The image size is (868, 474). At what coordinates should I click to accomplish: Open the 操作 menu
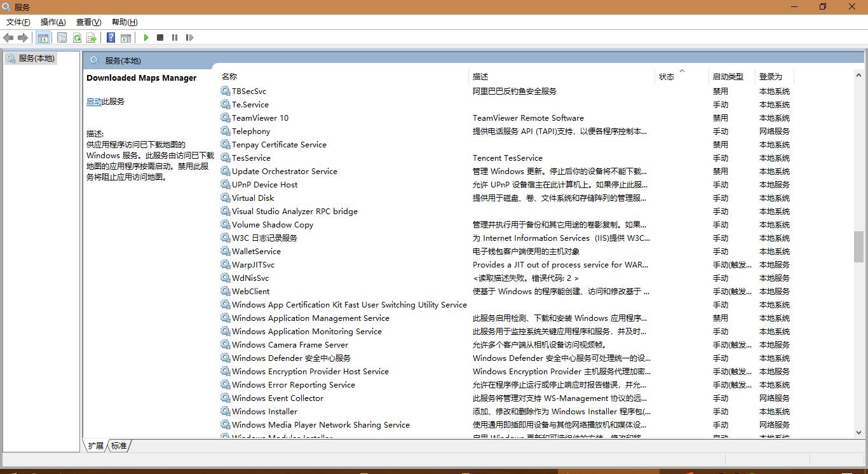(x=52, y=22)
